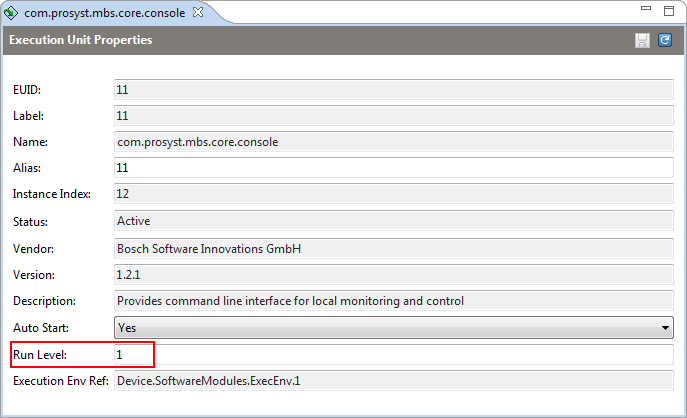Click the Description field
The image size is (687, 418).
[x=393, y=301]
